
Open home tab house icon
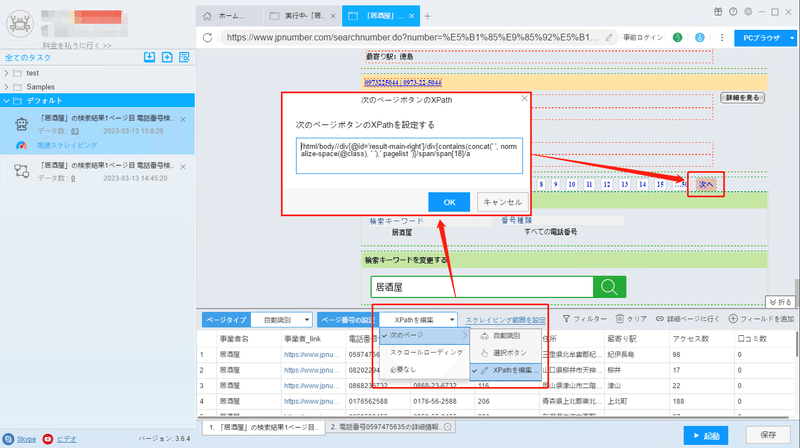(x=207, y=16)
